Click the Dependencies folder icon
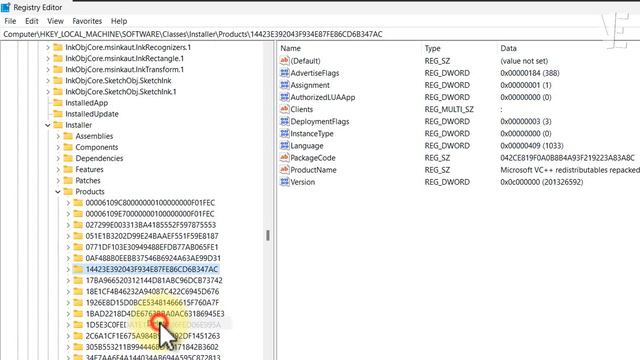This screenshot has height=360, width=640. [68, 158]
